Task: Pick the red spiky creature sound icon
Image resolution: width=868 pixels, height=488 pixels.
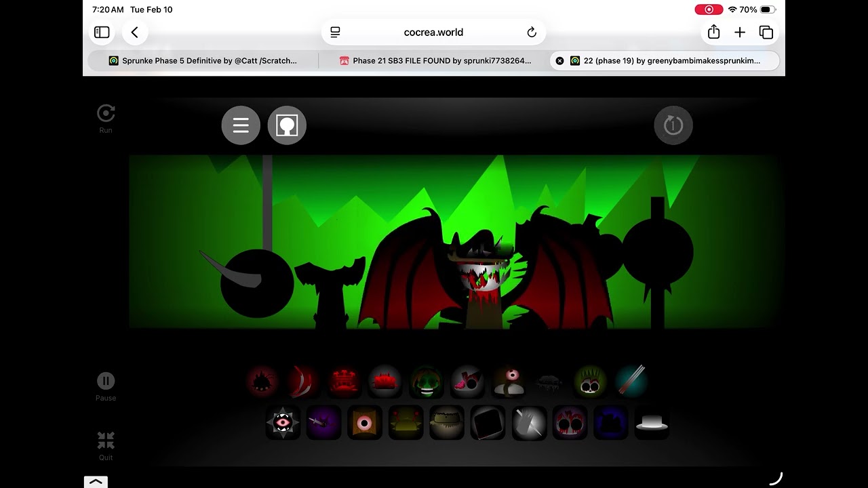Action: [x=262, y=382]
